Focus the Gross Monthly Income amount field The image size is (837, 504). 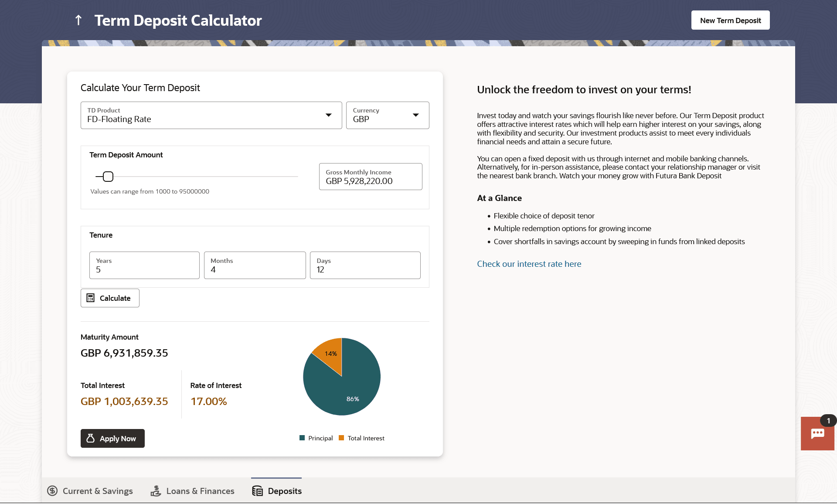coord(371,177)
